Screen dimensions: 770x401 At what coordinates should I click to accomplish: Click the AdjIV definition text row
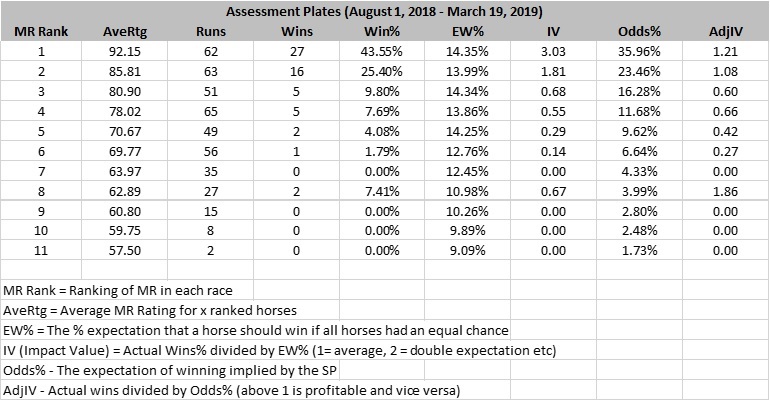coord(231,391)
